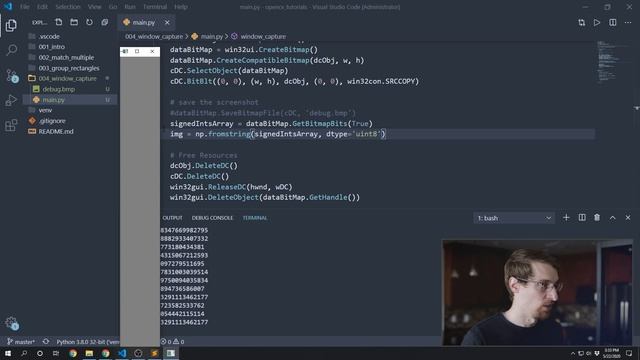The image size is (640, 360).
Task: Click the 'dcObj.DeleteDC()' code line
Action: click(204, 166)
